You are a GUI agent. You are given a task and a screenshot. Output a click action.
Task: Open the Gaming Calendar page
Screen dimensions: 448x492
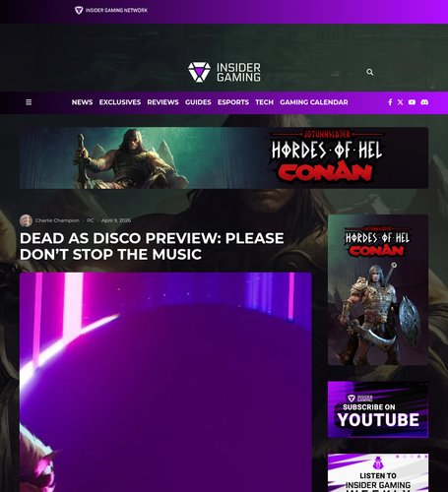314,102
